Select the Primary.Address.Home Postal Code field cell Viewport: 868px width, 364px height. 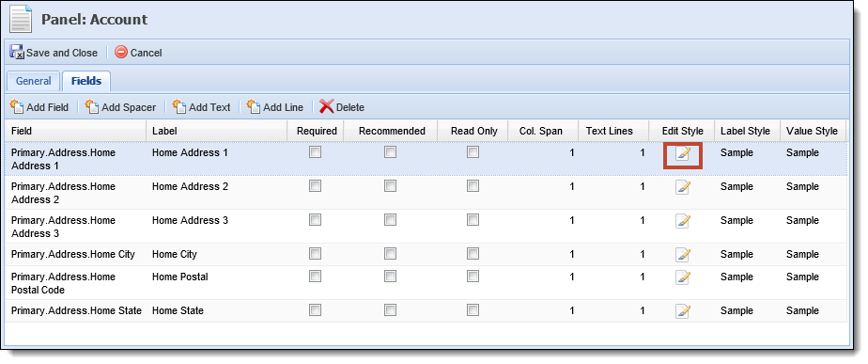[x=75, y=283]
